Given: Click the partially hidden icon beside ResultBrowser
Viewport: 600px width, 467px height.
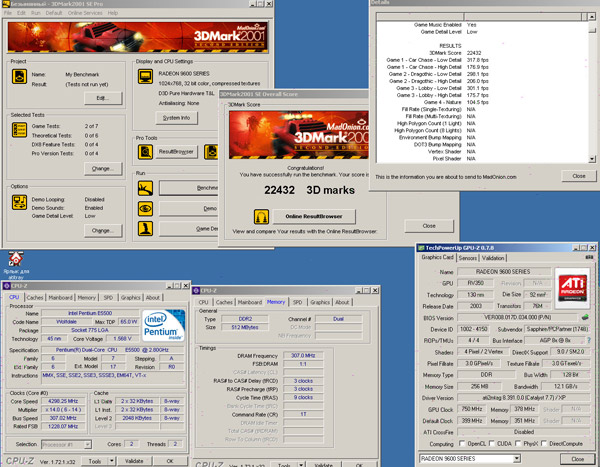Looking at the screenshot, I should coord(211,152).
